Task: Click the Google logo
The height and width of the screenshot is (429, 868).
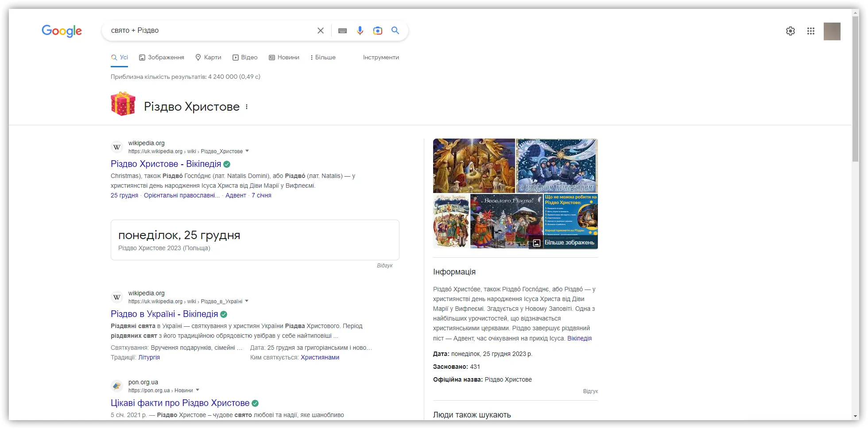Action: (62, 31)
